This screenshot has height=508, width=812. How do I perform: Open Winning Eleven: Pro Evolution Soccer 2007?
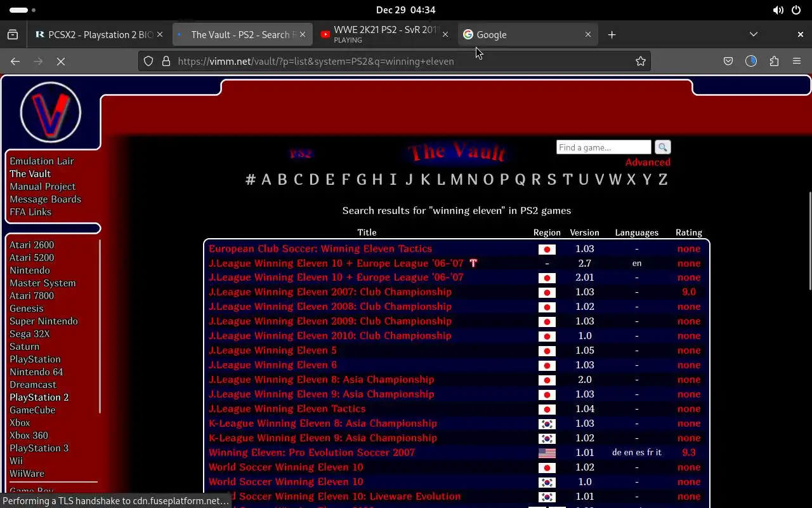tap(311, 452)
